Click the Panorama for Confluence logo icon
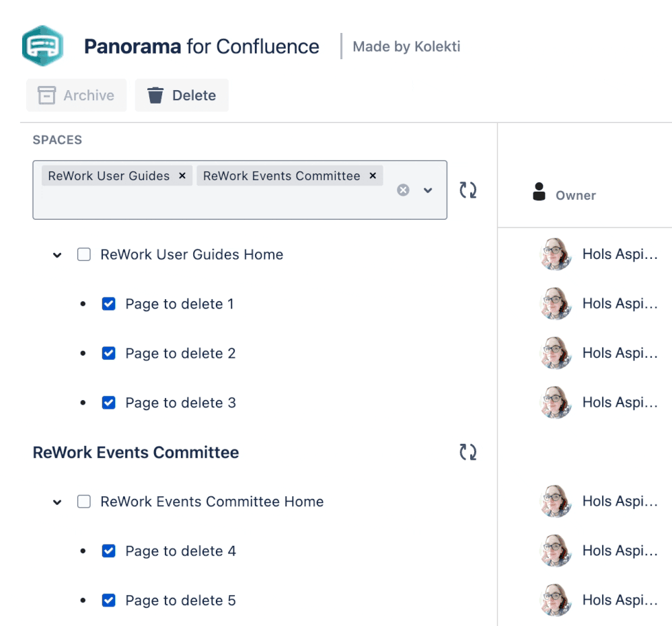The image size is (672, 626). (43, 46)
